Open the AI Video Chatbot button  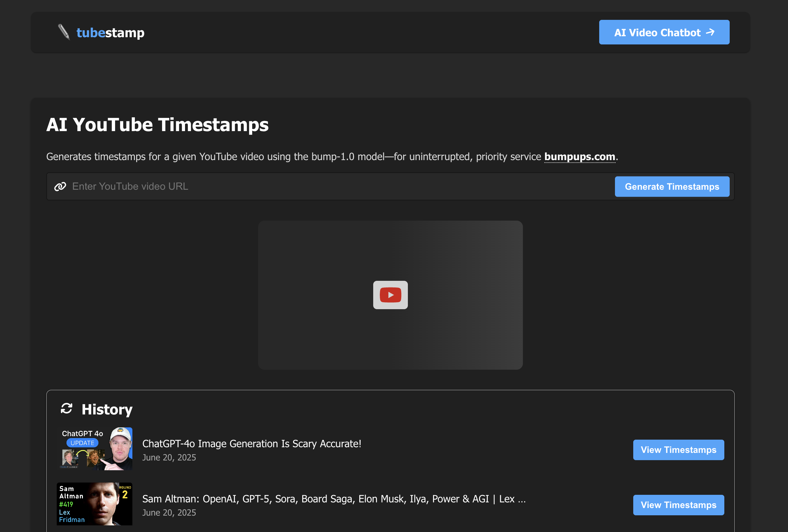[x=664, y=32]
